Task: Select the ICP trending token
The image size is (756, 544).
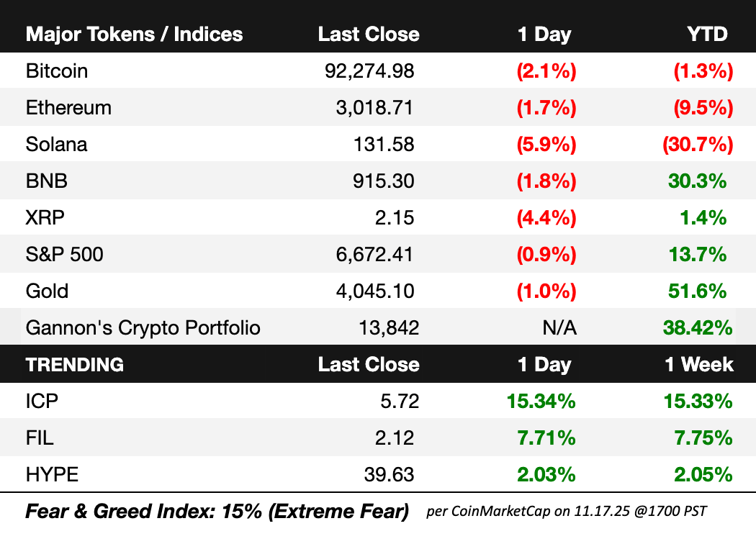Action: 42,401
